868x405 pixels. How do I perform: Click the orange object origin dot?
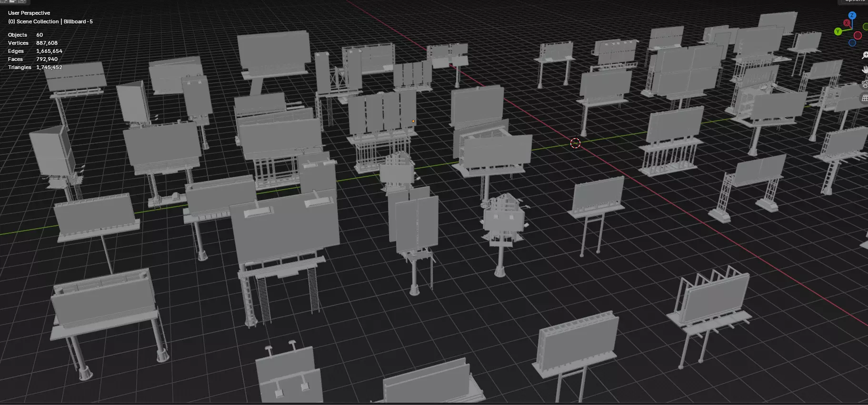[x=413, y=121]
